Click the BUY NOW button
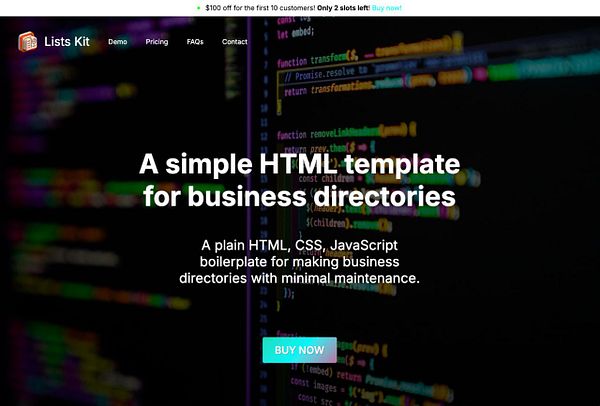This screenshot has height=406, width=600. [x=300, y=350]
